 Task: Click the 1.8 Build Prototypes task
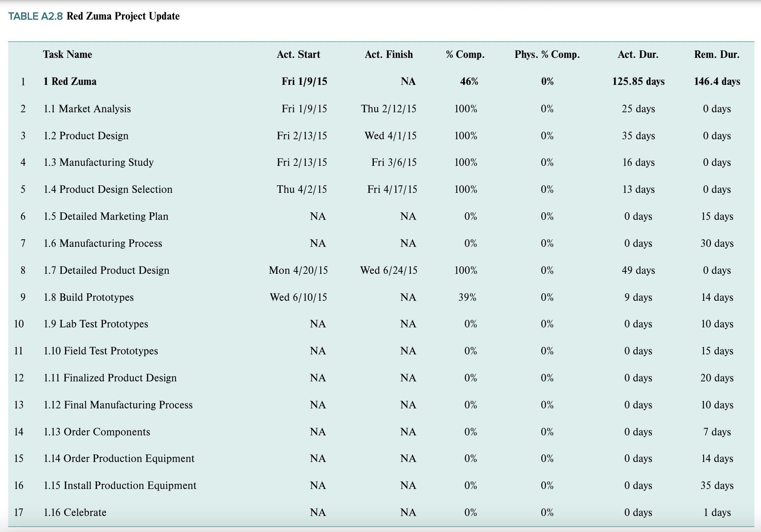pyautogui.click(x=88, y=297)
